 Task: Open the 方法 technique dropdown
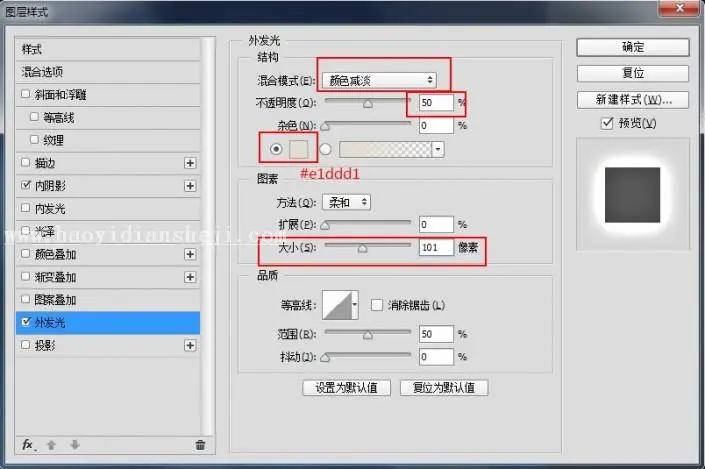346,202
